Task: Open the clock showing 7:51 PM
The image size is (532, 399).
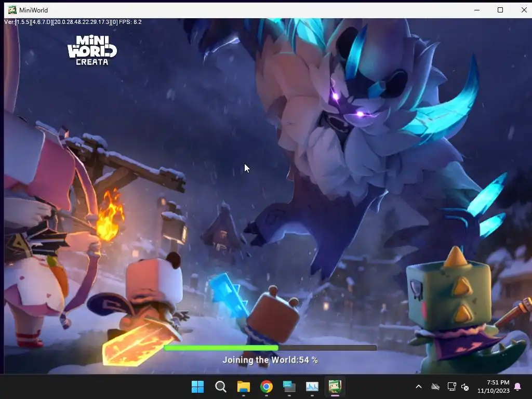Action: (494, 387)
